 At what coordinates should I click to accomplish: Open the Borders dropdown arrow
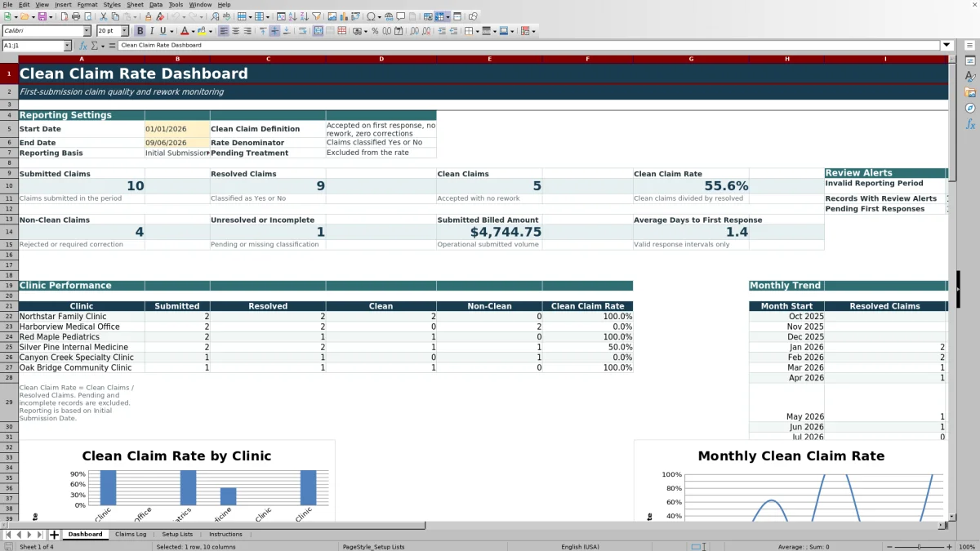point(478,31)
